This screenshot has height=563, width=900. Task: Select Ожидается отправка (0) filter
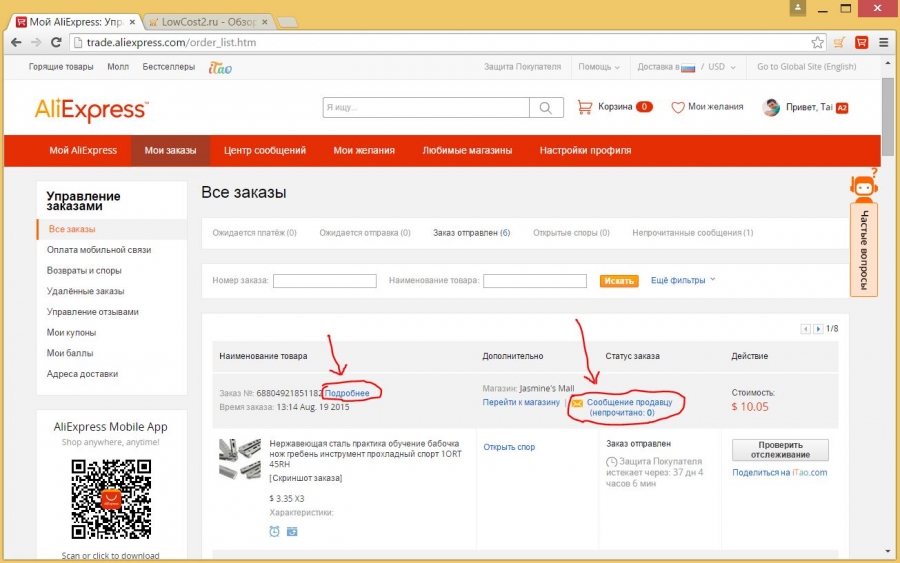pyautogui.click(x=365, y=233)
